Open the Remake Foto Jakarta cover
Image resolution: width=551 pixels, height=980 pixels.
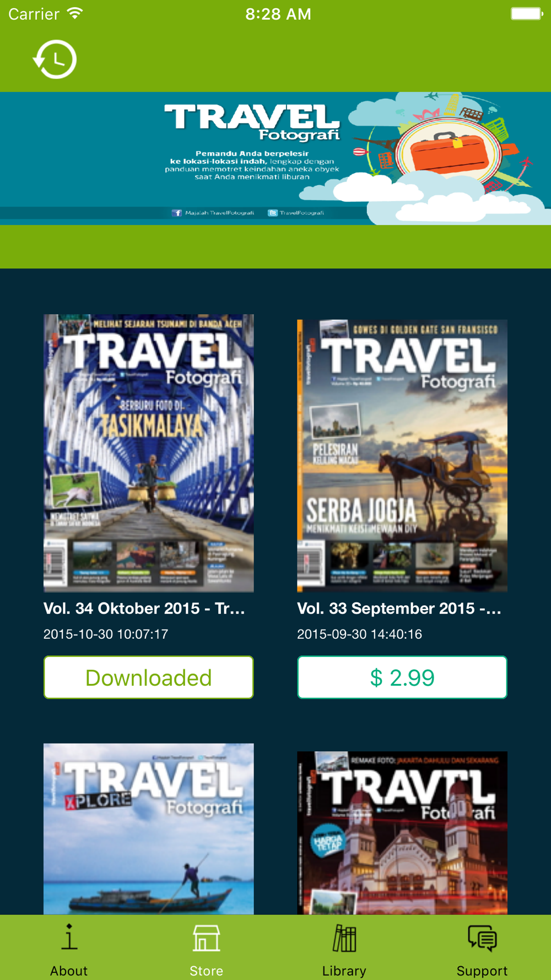tap(402, 833)
